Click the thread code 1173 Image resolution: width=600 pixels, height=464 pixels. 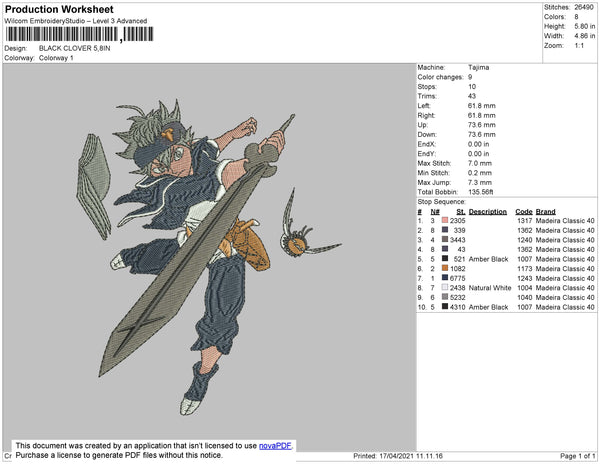click(525, 269)
